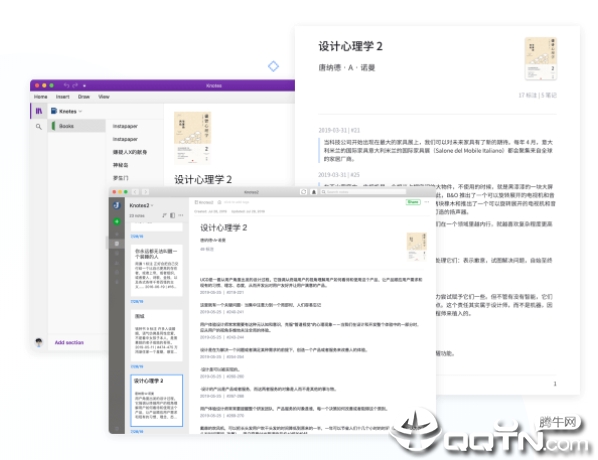Click the notification bell in Evernote toolbar
598x460 pixels.
(314, 192)
